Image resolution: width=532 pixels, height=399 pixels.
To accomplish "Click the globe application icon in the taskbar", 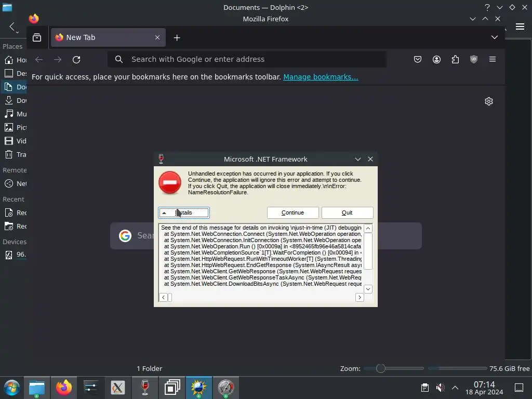I will coord(199,388).
